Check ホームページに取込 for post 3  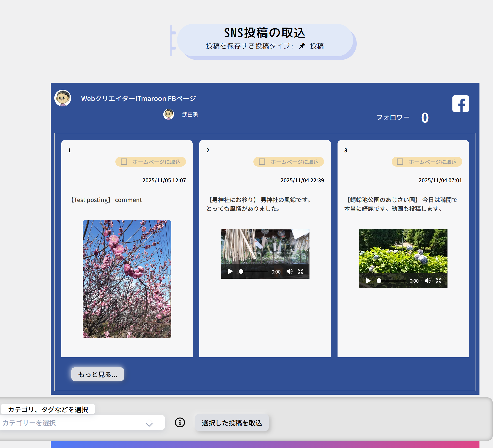[x=400, y=162]
